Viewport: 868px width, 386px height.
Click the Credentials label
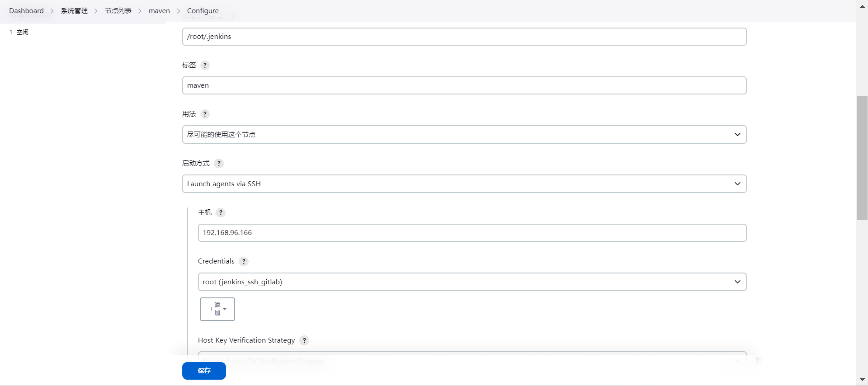[216, 261]
